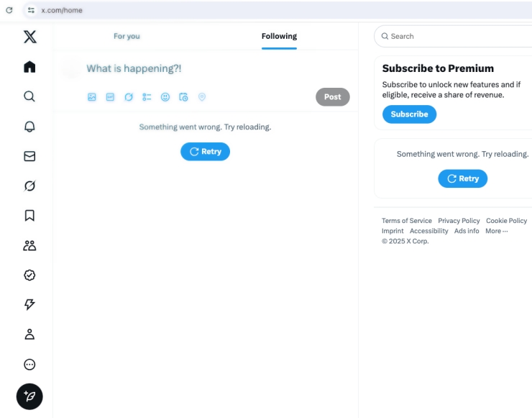Screen dimensions: 532x418
Task: Open More circle menu in sidebar
Action: 29,364
